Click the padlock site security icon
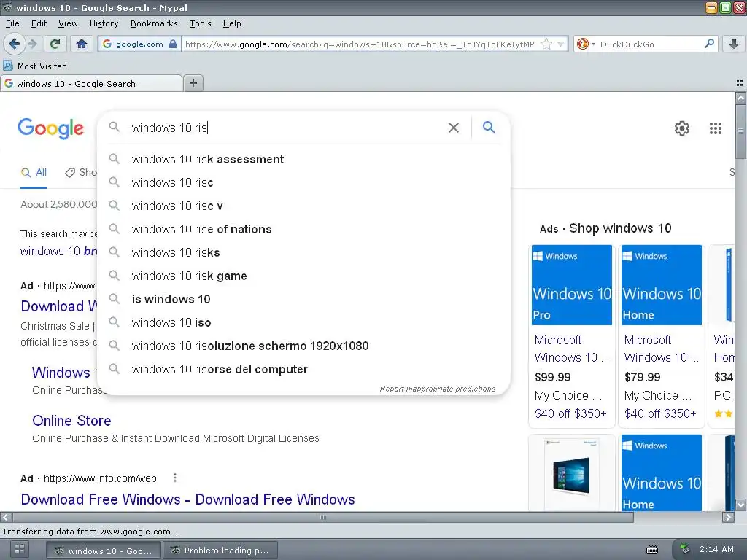Image resolution: width=747 pixels, height=560 pixels. (x=173, y=44)
